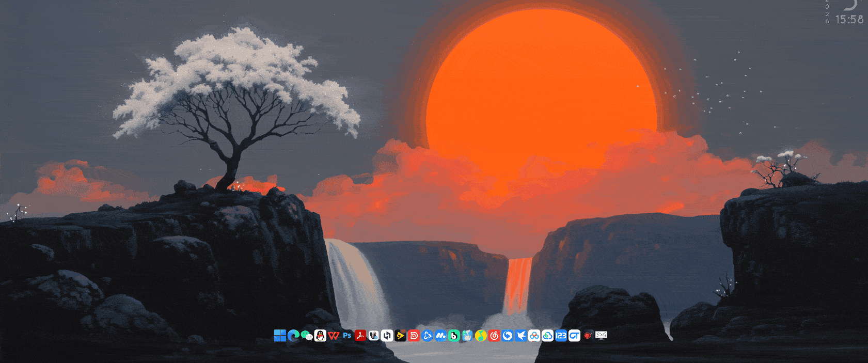Launch the blue bird Xunlei icon
Image resolution: width=868 pixels, height=363 pixels.
(521, 336)
